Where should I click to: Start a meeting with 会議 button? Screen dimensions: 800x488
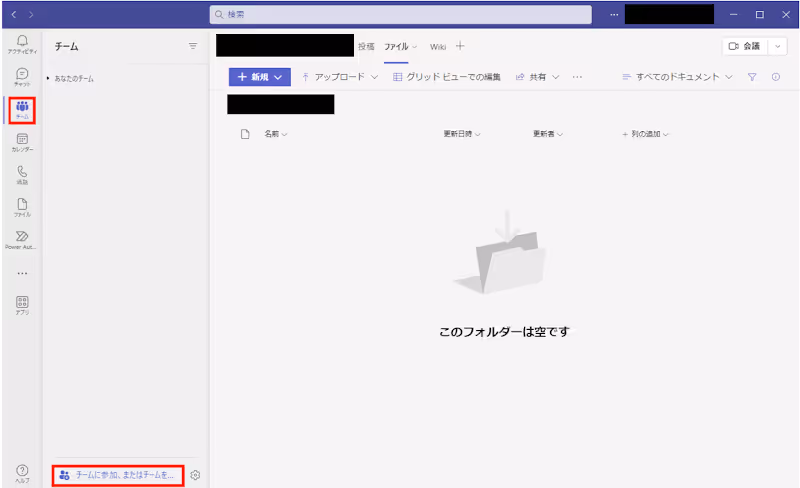coord(745,46)
